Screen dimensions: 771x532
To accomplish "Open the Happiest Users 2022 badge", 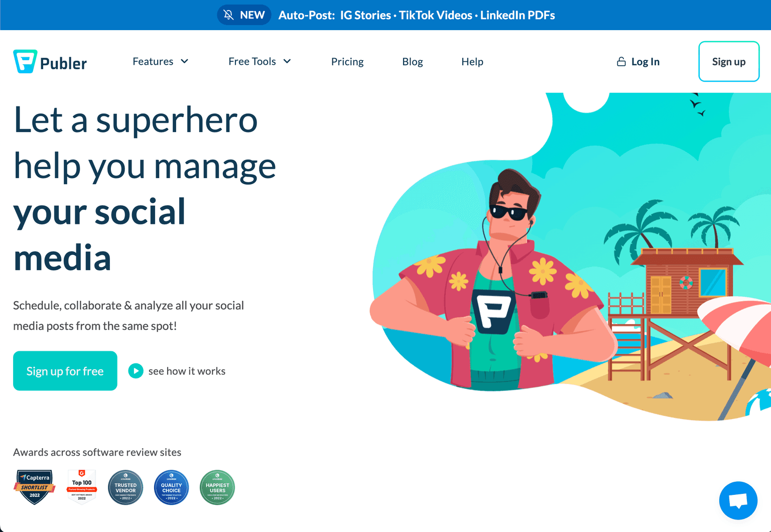I will coord(217,487).
